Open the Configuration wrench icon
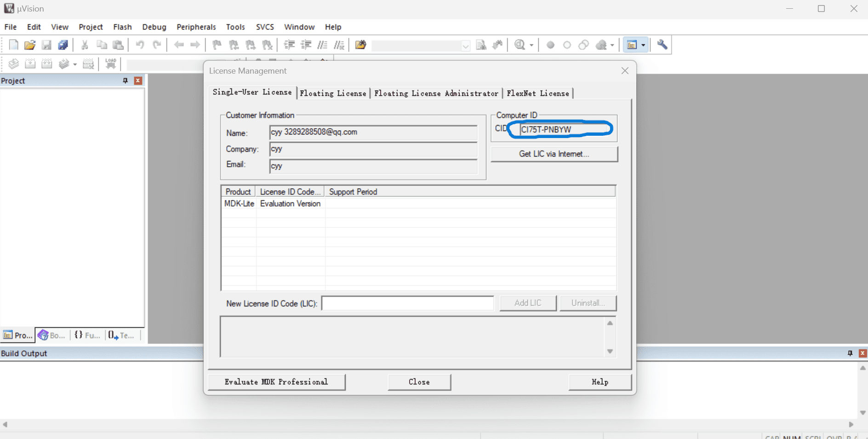 (x=662, y=45)
